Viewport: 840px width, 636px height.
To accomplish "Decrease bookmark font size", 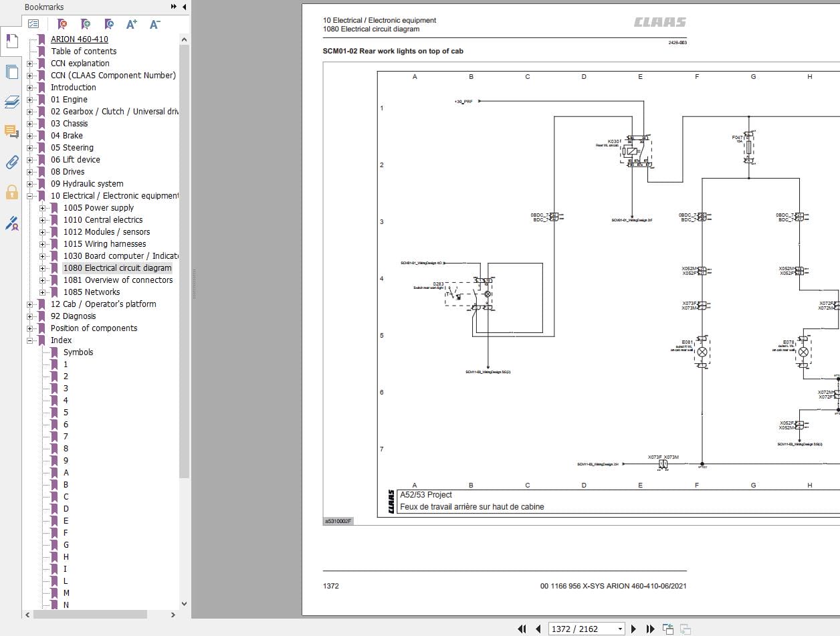I will [154, 24].
